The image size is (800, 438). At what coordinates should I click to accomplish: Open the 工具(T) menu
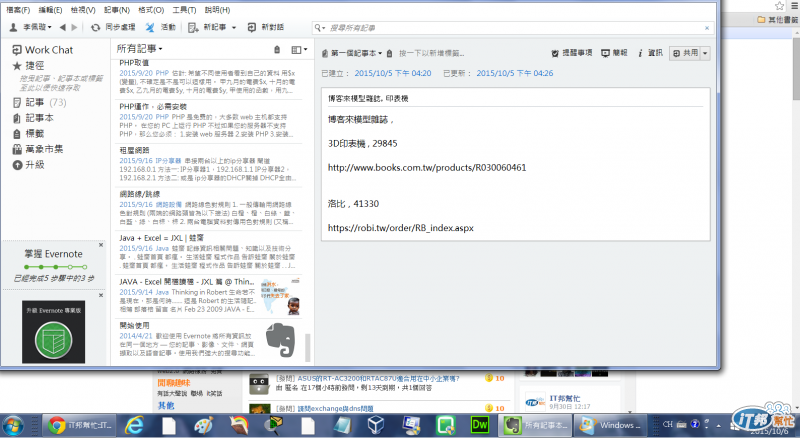point(184,10)
